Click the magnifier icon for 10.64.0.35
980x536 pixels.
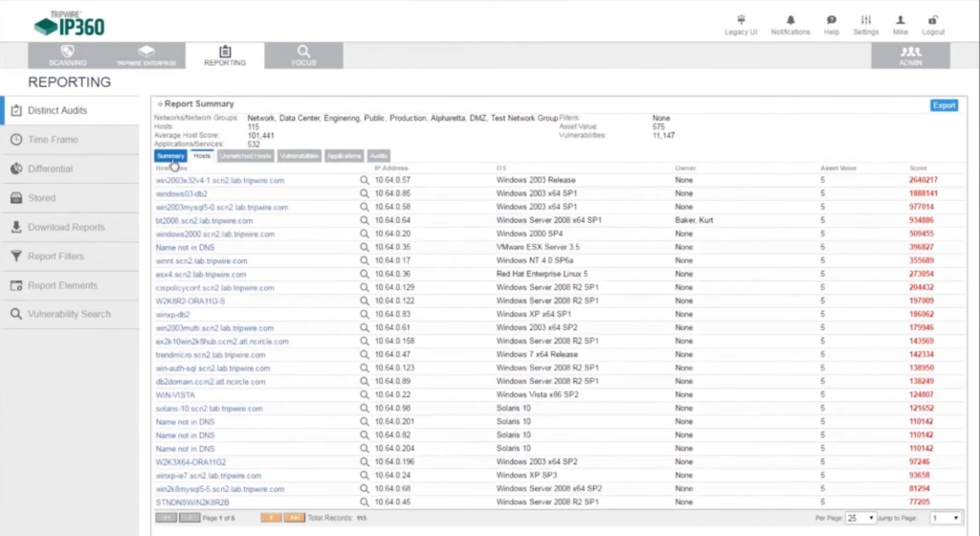[365, 247]
